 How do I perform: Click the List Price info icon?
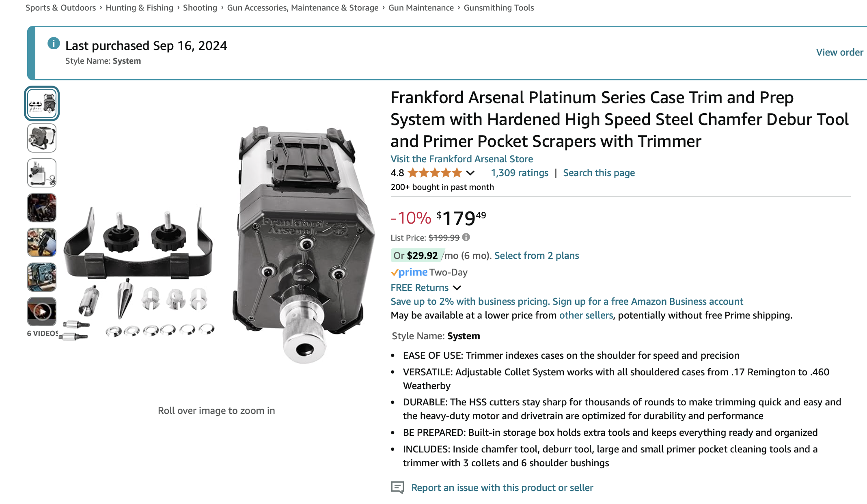[466, 237]
